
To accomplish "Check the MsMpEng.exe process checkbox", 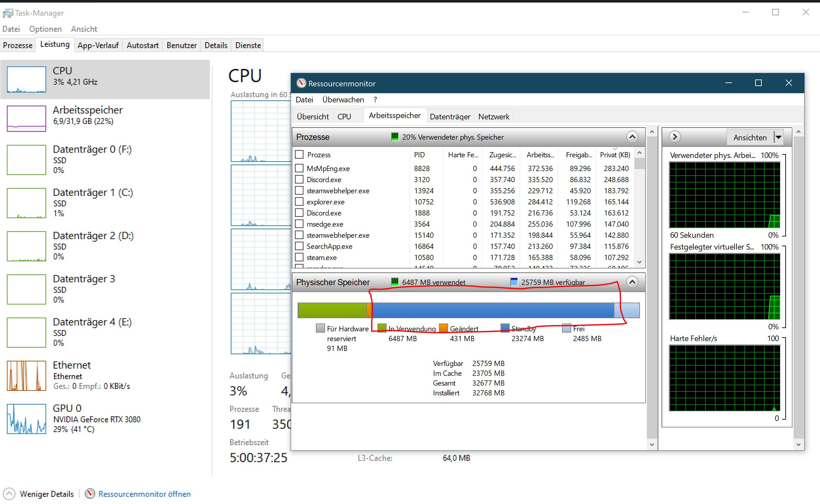I will pos(299,168).
